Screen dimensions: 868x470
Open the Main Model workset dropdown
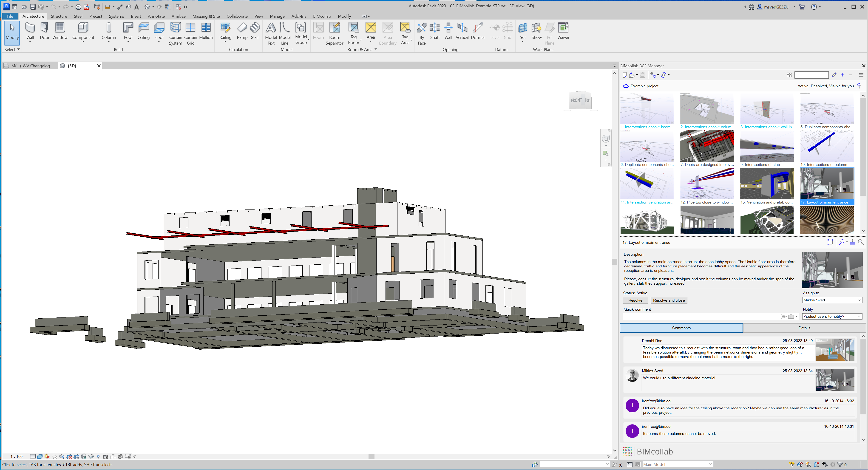point(678,464)
